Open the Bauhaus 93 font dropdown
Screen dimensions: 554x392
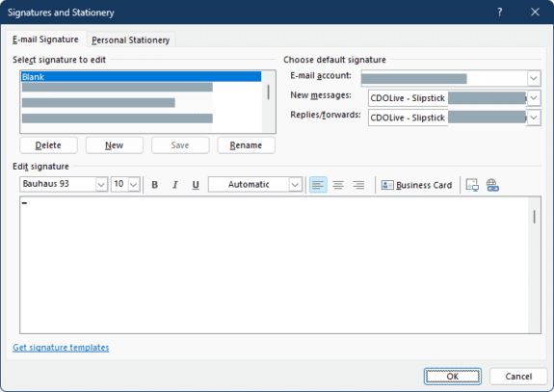click(x=101, y=184)
